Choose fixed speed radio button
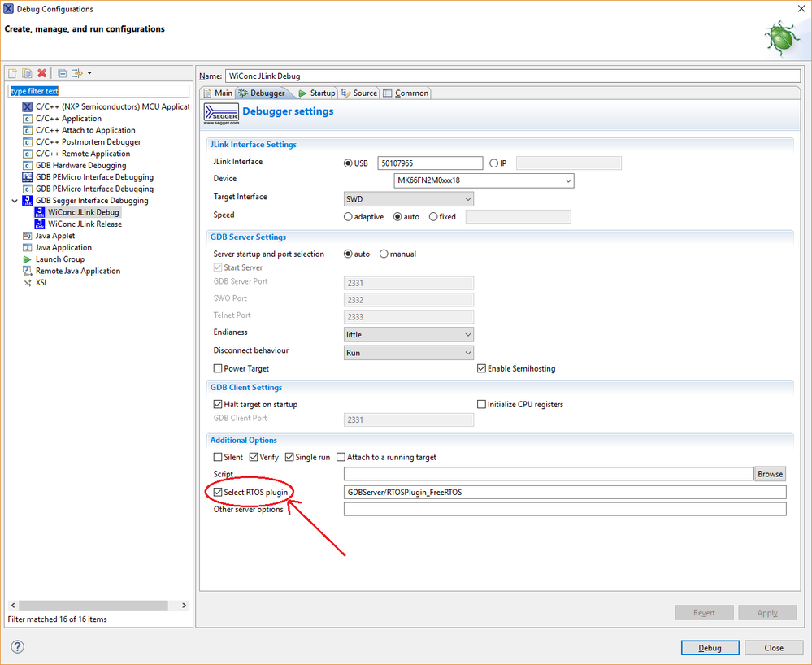Image resolution: width=812 pixels, height=665 pixels. 433,217
